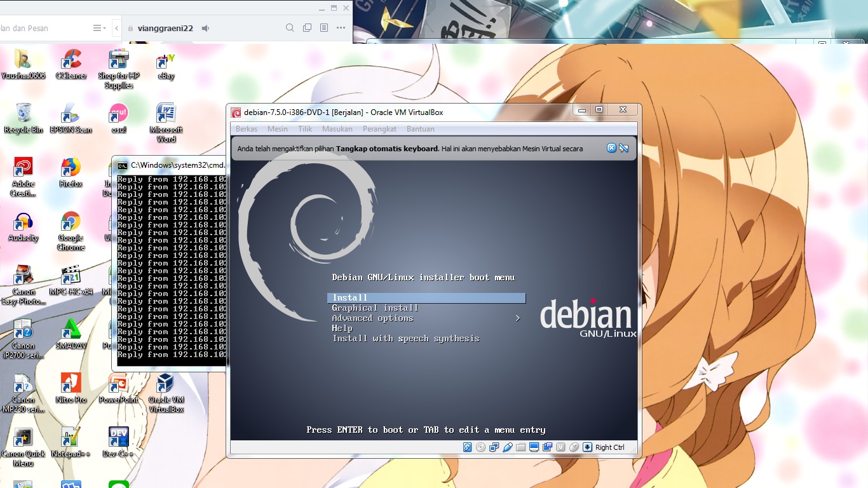
Task: Toggle the speaker mute icon beside vianggraeni22
Action: [x=206, y=28]
